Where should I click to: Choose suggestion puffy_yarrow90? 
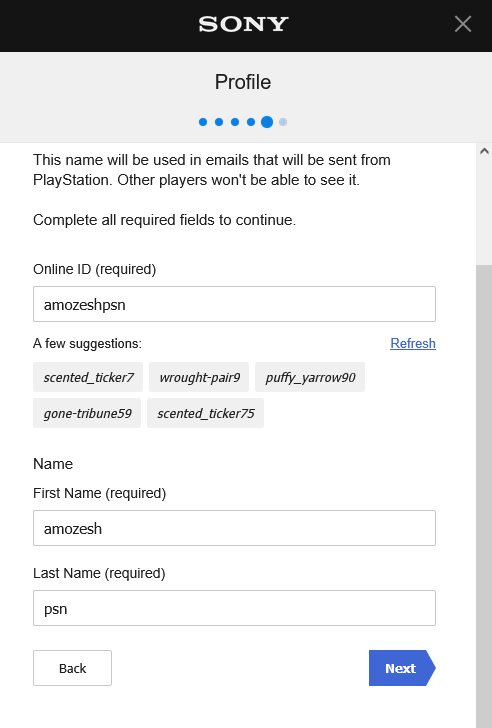click(x=310, y=377)
